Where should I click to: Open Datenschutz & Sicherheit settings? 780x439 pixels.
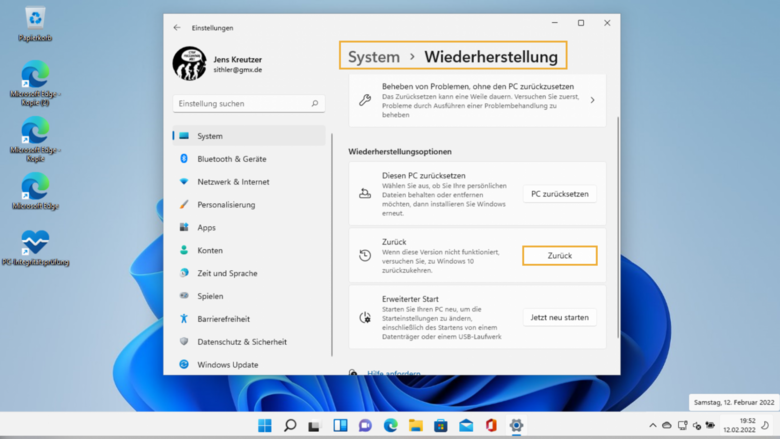click(249, 342)
